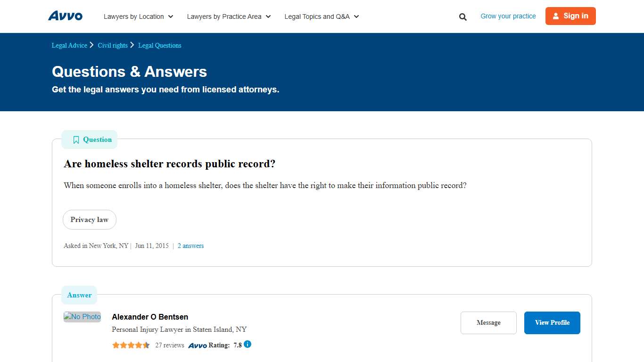Click the Avvo logo
The width and height of the screenshot is (644, 362).
[x=65, y=16]
